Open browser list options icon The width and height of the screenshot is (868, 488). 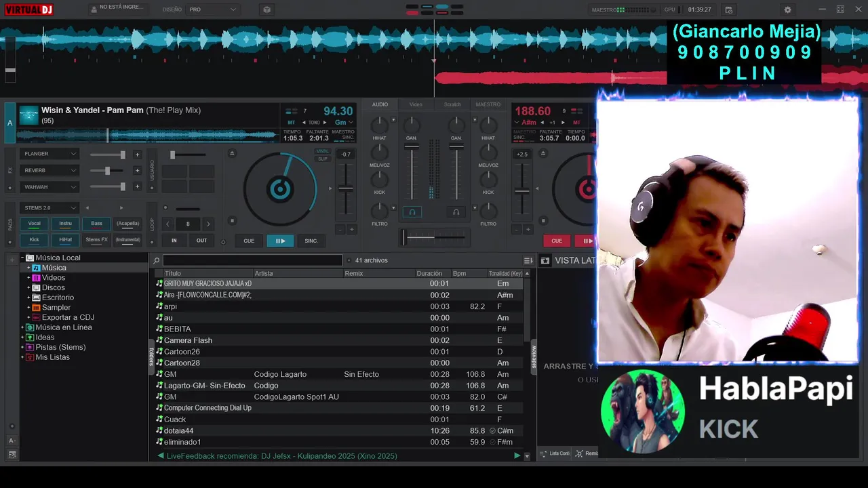(528, 260)
